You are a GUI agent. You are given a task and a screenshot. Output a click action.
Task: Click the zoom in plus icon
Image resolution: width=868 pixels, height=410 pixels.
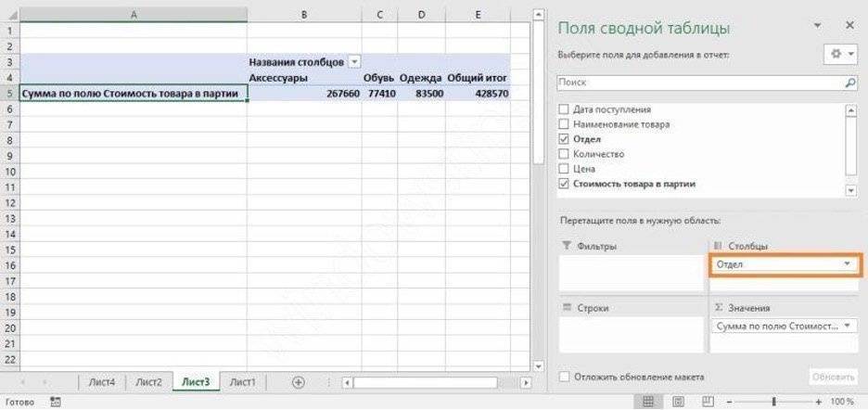818,403
